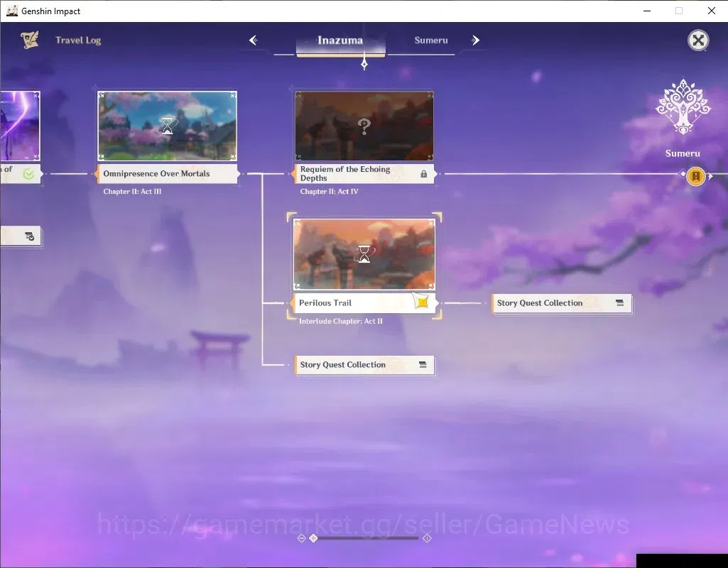Select the Inazuma tab
The image size is (728, 568).
[x=340, y=40]
